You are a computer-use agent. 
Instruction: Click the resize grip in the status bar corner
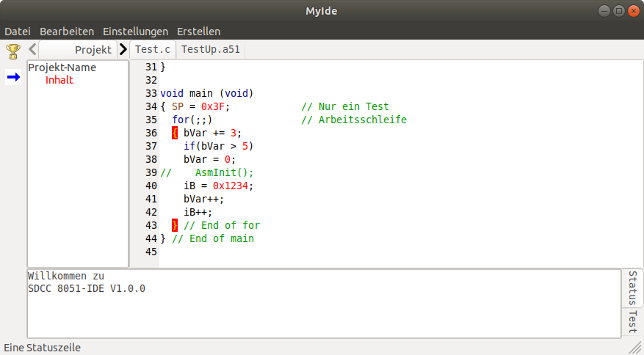(635, 347)
